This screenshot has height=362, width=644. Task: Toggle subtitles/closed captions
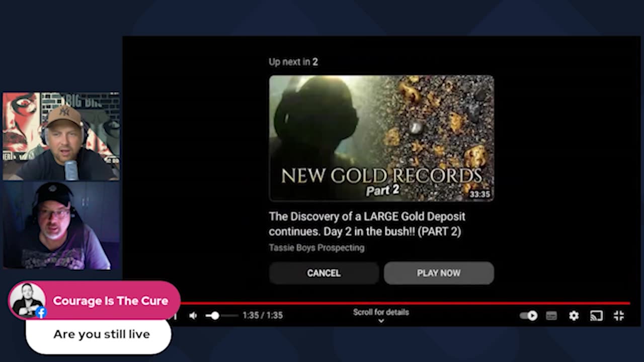551,315
